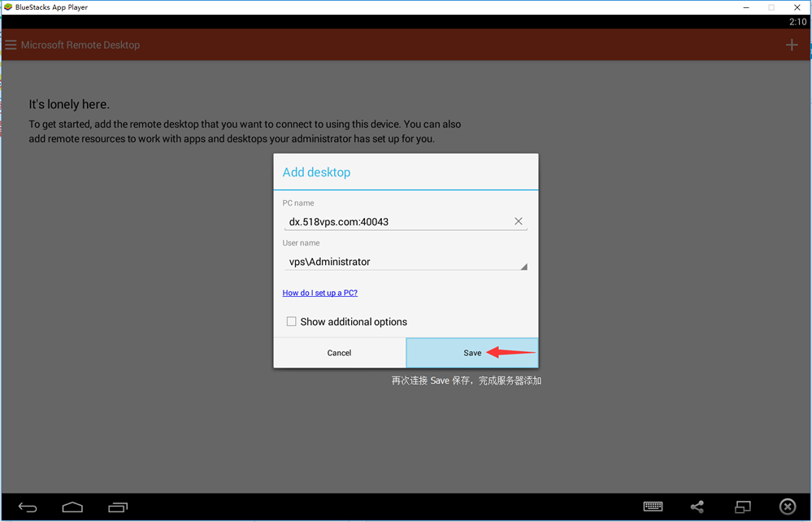The image size is (812, 522).
Task: Click the Add desktop dialog title
Action: pos(316,172)
